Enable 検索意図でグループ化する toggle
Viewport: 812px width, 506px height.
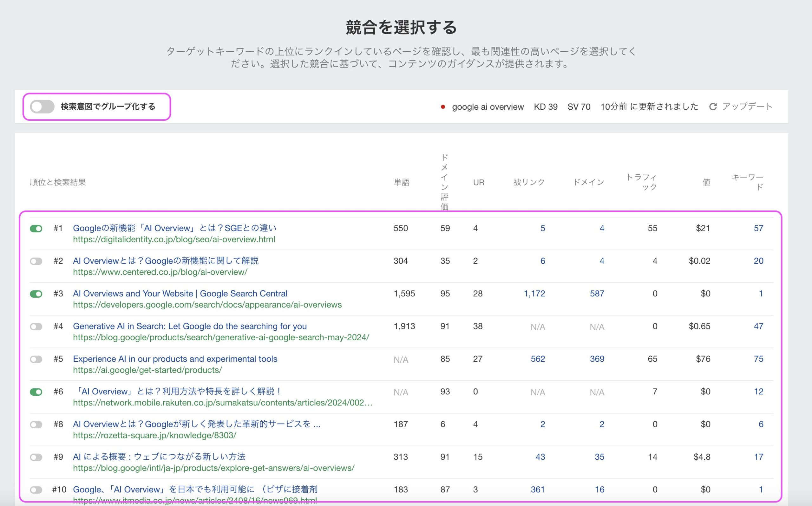click(x=42, y=107)
